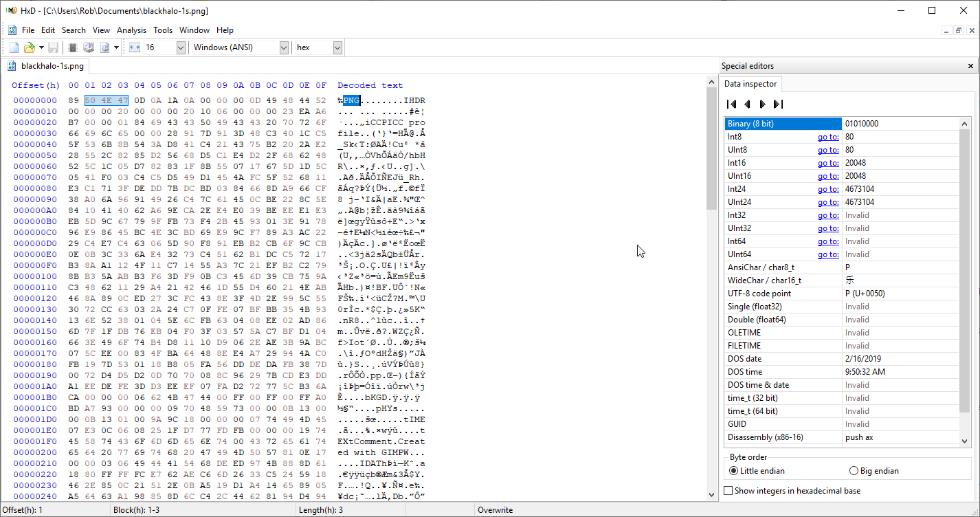Click the UInt8 go to link
This screenshot has height=517, width=980.
click(x=828, y=150)
